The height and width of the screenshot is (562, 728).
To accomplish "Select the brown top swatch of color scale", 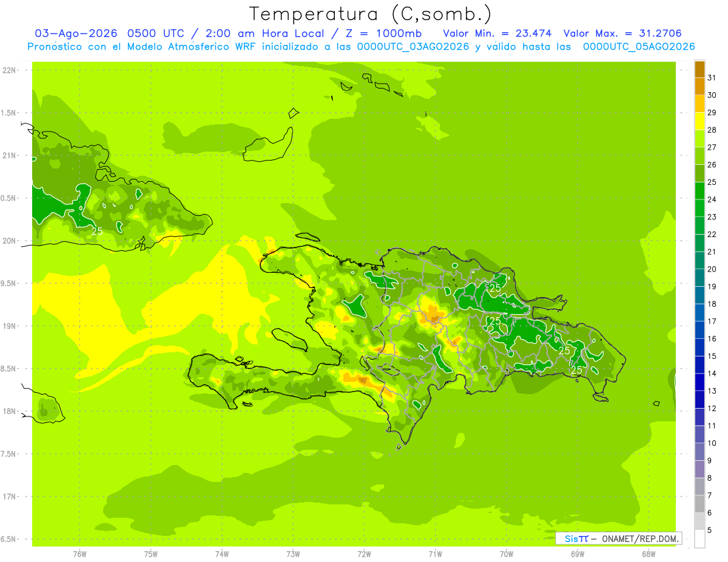I will (x=699, y=70).
